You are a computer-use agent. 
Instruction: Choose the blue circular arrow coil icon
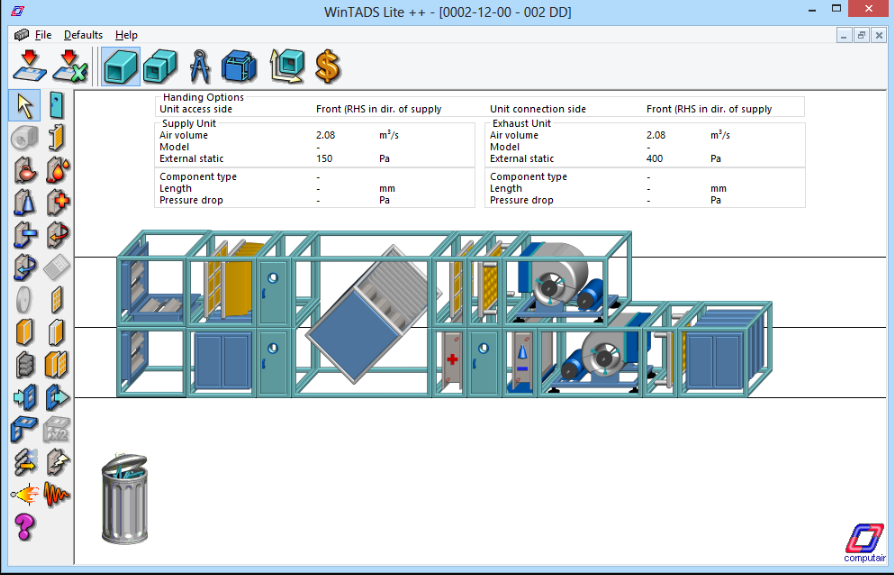pyautogui.click(x=25, y=268)
